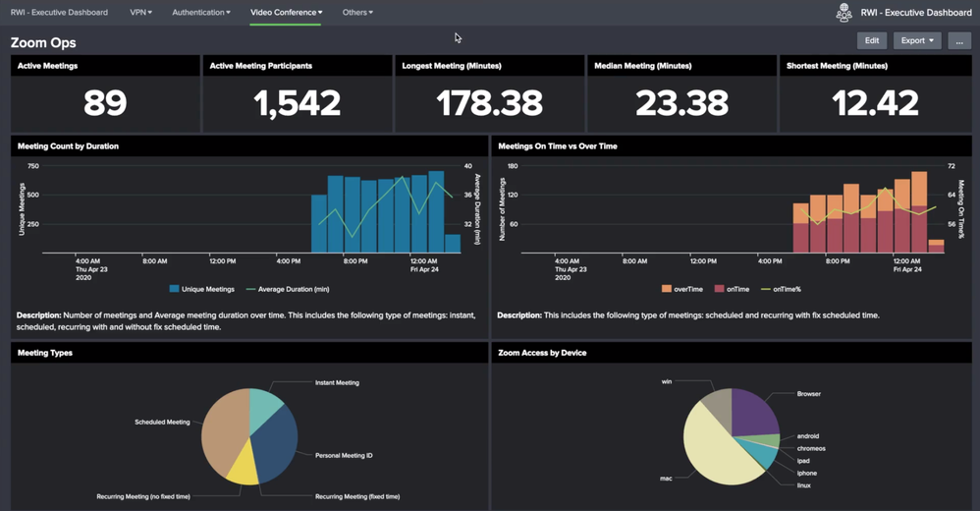Image resolution: width=980 pixels, height=511 pixels.
Task: Select the Scheduled Meeting pie label
Action: (162, 423)
